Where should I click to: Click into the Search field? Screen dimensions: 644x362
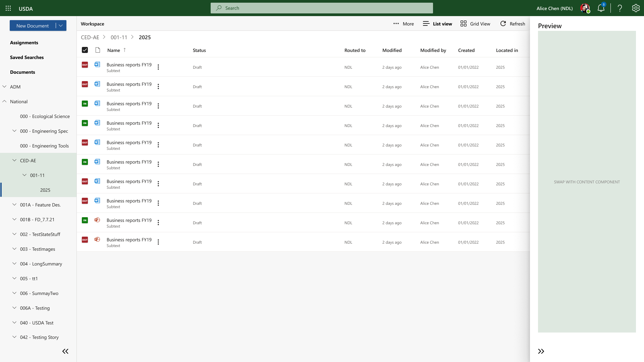pos(321,8)
